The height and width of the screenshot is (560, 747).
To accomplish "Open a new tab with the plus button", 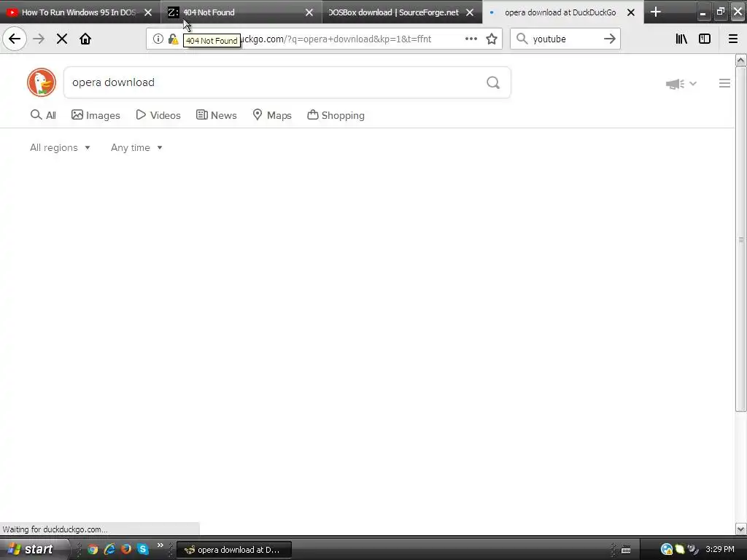I will pyautogui.click(x=656, y=12).
